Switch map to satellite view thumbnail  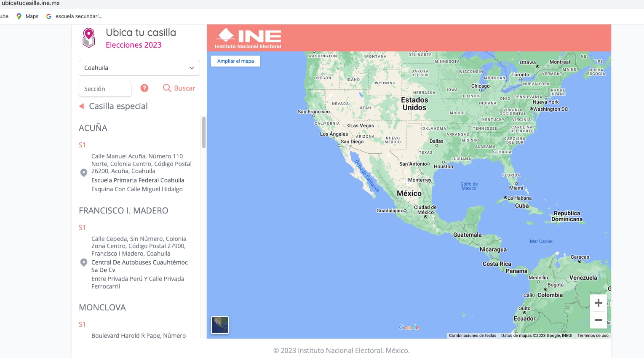pyautogui.click(x=220, y=325)
